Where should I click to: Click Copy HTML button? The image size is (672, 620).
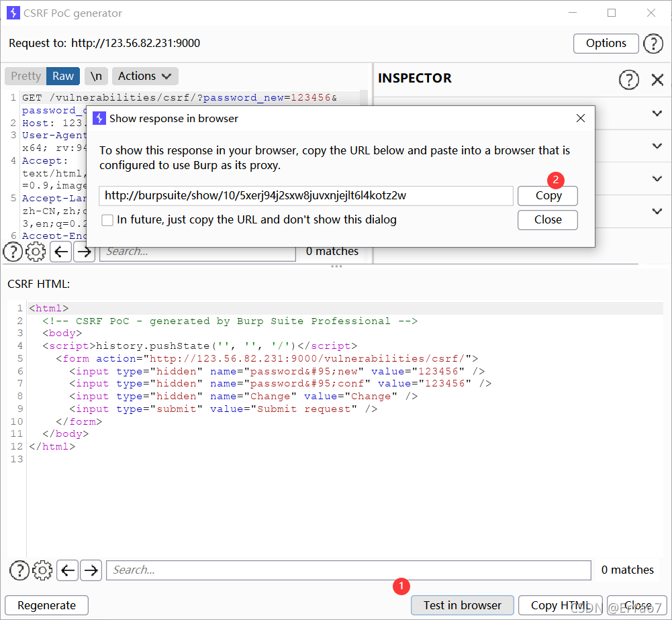[x=560, y=605]
